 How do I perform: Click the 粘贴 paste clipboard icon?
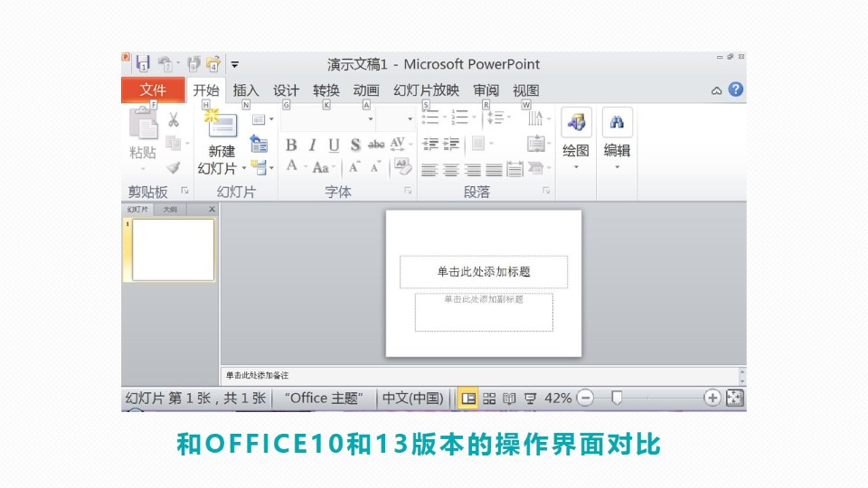click(143, 123)
